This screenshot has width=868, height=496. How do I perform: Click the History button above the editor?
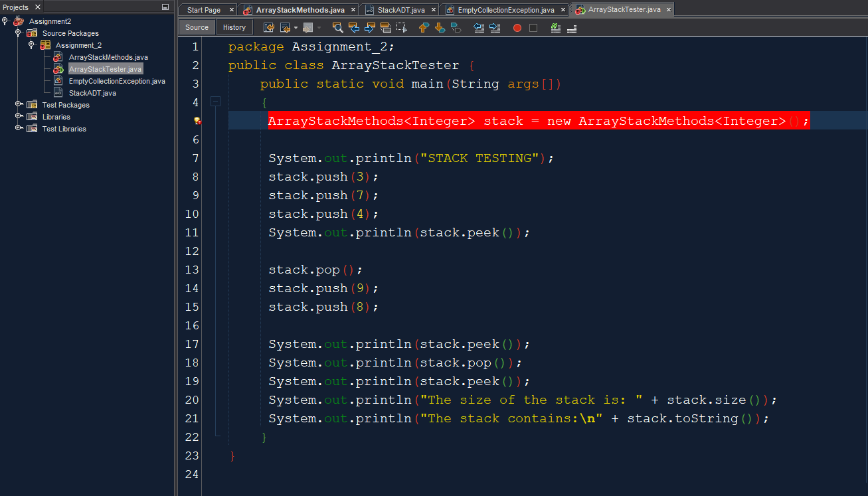[x=234, y=27]
